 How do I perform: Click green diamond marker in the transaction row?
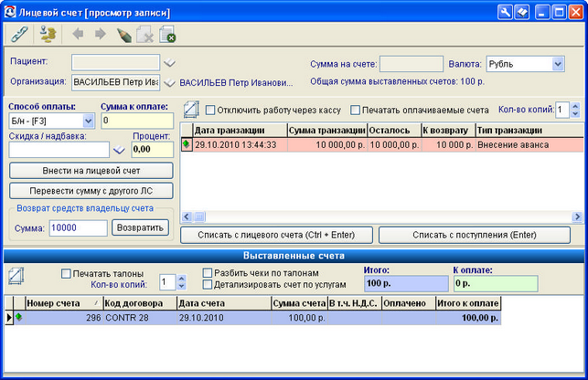coord(187,144)
